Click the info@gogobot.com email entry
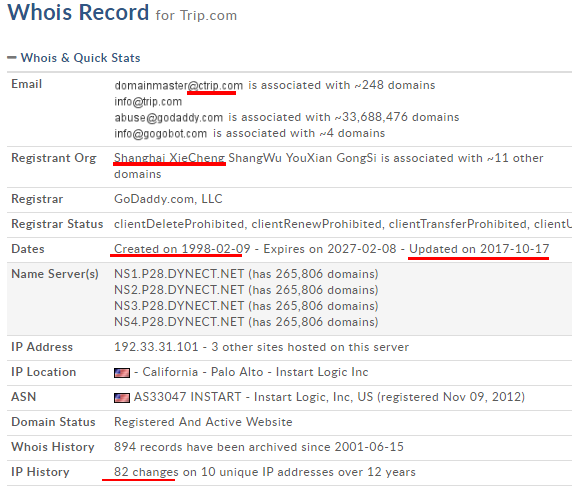The image size is (572, 488). [161, 133]
